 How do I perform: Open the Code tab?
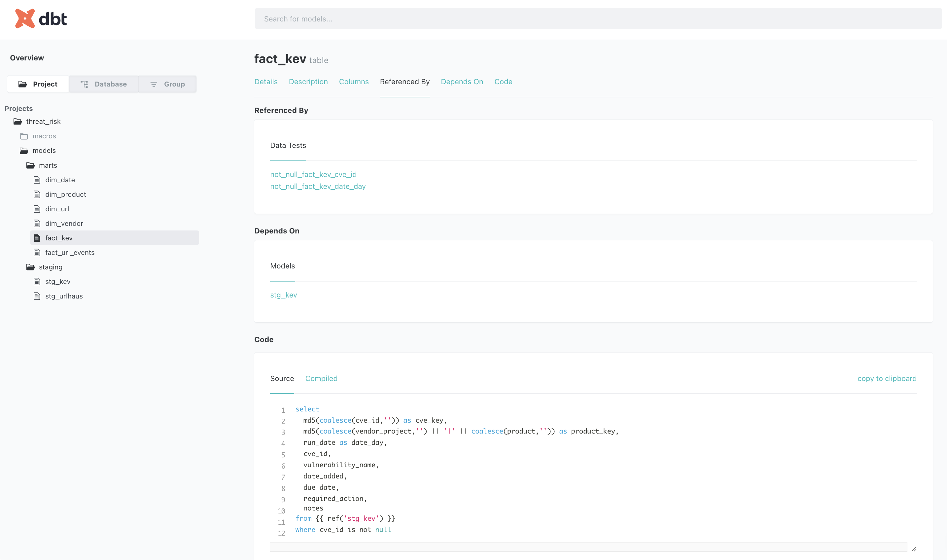503,82
